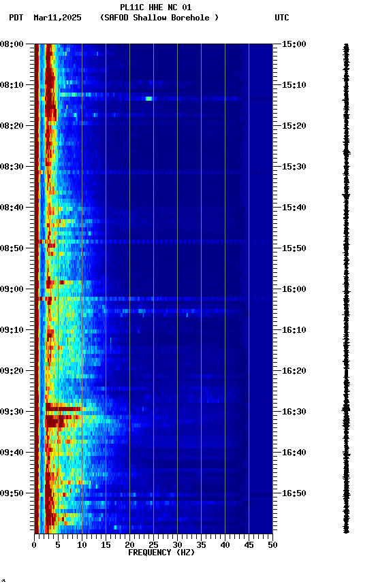Click the title text 'PL11C HHE NC 01'
The height and width of the screenshot is (588, 376).
pos(155,7)
